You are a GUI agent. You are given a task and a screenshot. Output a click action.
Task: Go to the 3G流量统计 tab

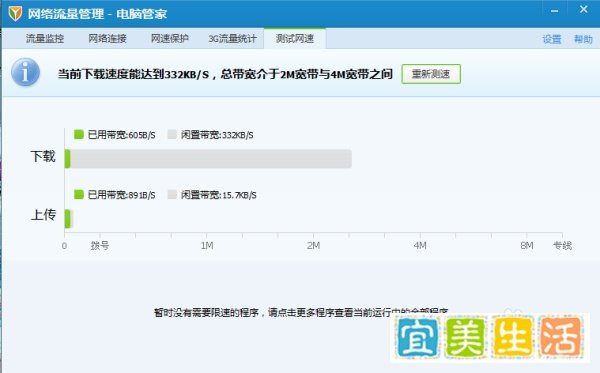click(x=232, y=39)
